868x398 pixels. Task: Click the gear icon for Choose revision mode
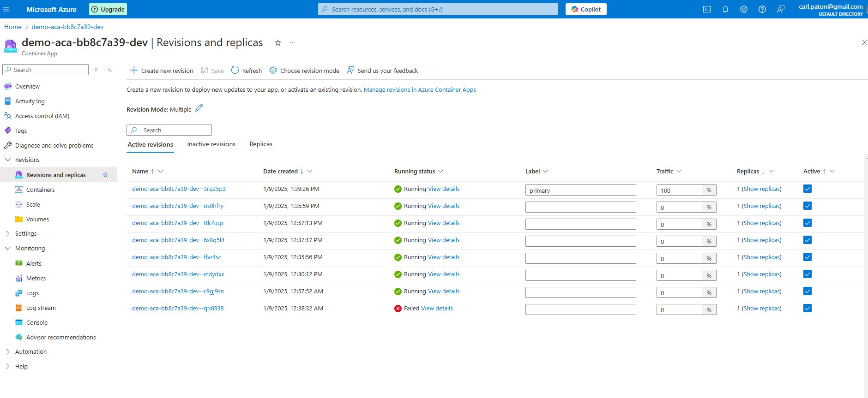click(273, 70)
